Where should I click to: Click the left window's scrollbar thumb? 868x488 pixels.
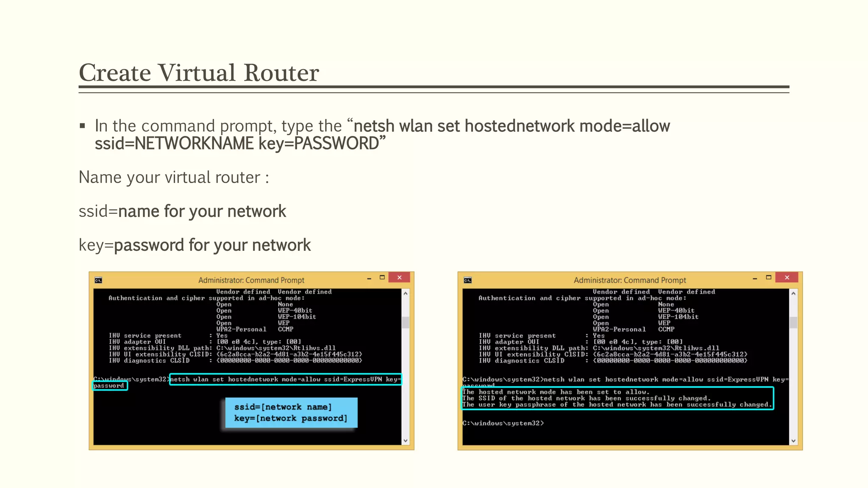click(x=406, y=323)
